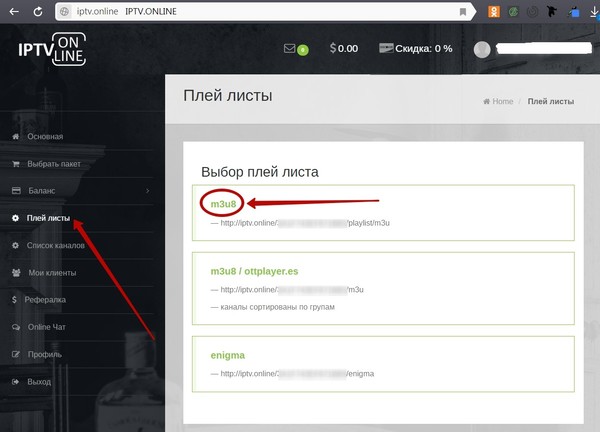
Task: Click Выход to log out
Action: [x=39, y=382]
